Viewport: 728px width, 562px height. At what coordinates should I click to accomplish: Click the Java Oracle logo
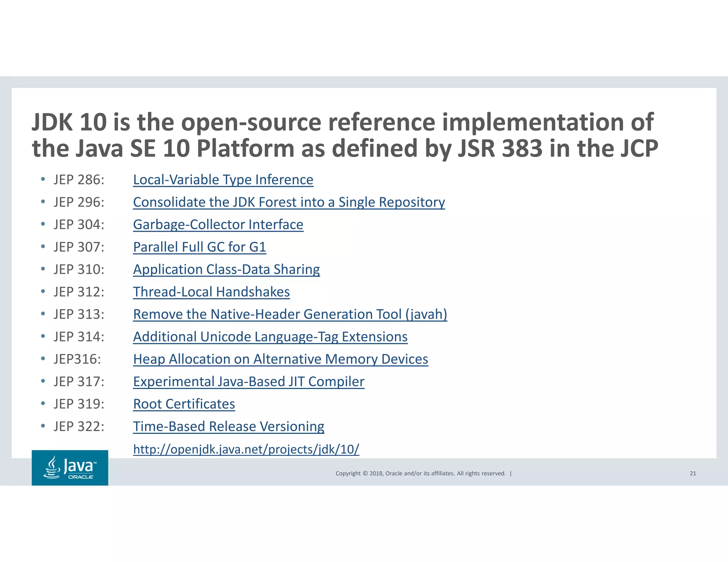click(70, 468)
